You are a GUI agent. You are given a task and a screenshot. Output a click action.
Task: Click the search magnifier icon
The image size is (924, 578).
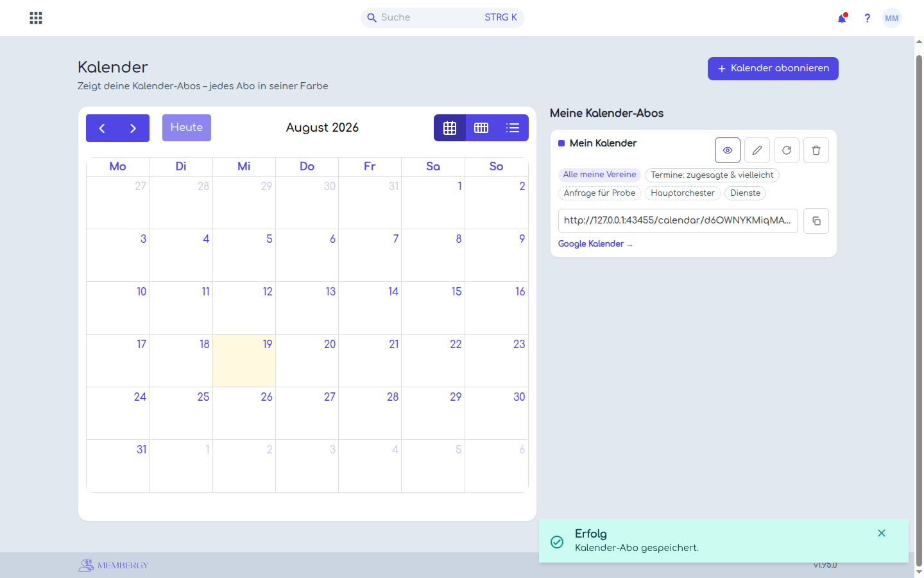pos(372,18)
